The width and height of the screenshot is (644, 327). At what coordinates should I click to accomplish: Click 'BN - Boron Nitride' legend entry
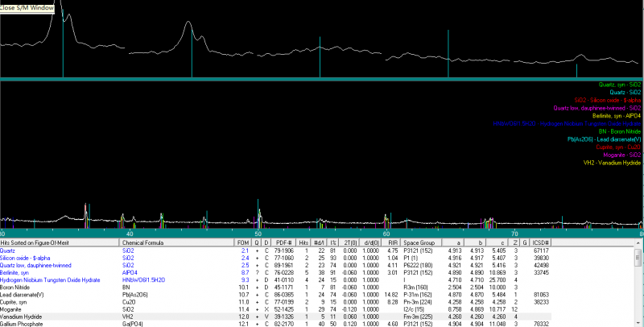point(619,131)
